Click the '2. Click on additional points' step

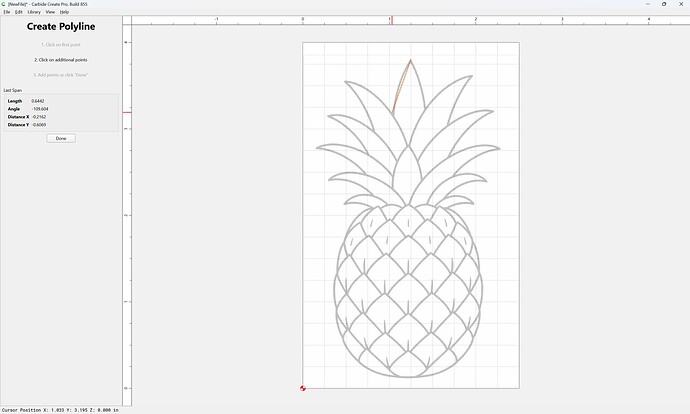pos(61,60)
